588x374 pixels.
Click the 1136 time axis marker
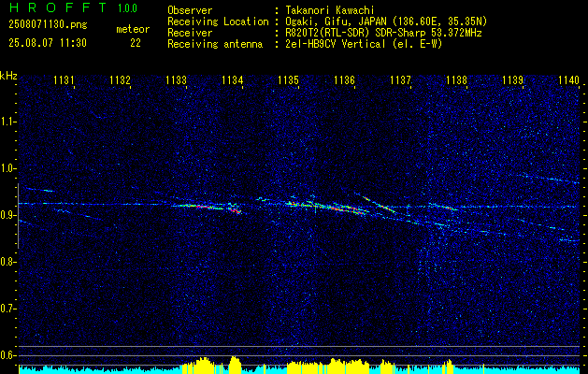click(344, 80)
